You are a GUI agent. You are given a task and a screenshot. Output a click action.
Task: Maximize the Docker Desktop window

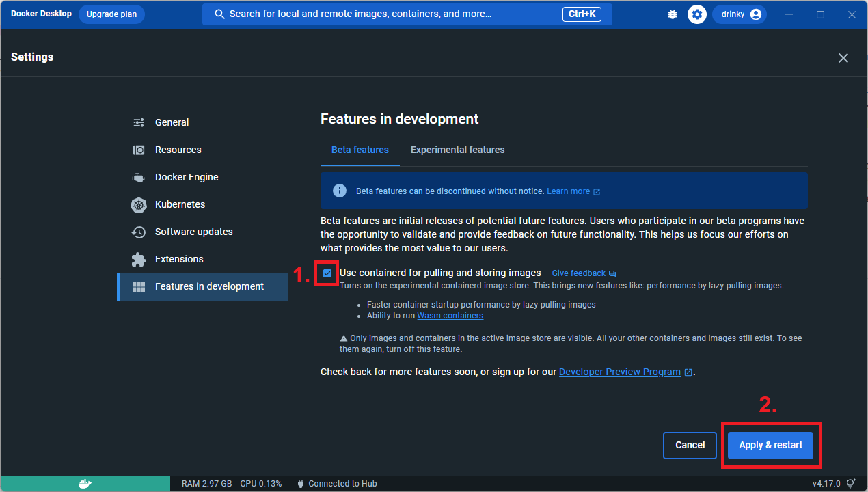821,14
